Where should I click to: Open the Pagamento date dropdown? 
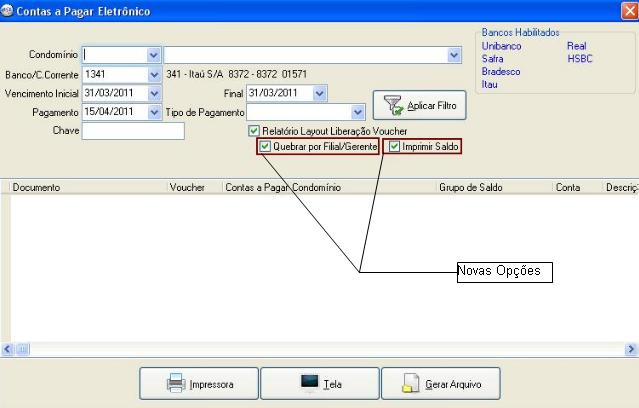click(153, 112)
